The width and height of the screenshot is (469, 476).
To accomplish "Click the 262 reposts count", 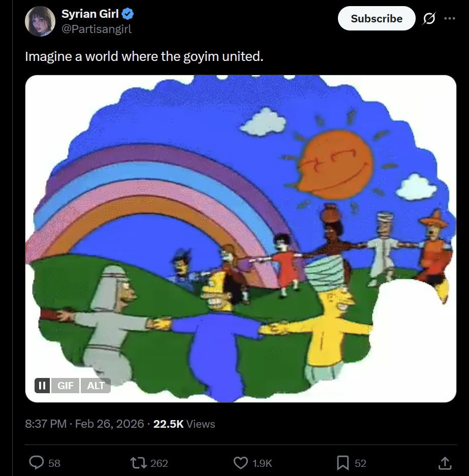I will click(159, 463).
